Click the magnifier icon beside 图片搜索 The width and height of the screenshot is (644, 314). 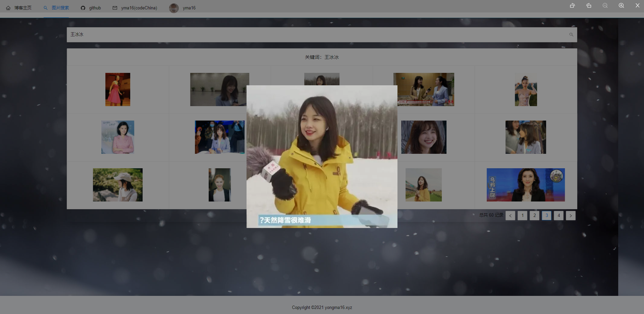click(x=46, y=8)
